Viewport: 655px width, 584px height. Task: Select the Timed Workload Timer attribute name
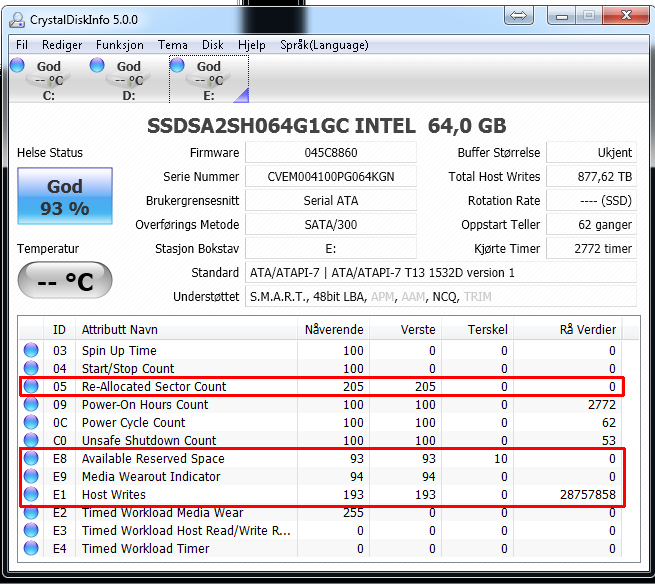tap(145, 548)
